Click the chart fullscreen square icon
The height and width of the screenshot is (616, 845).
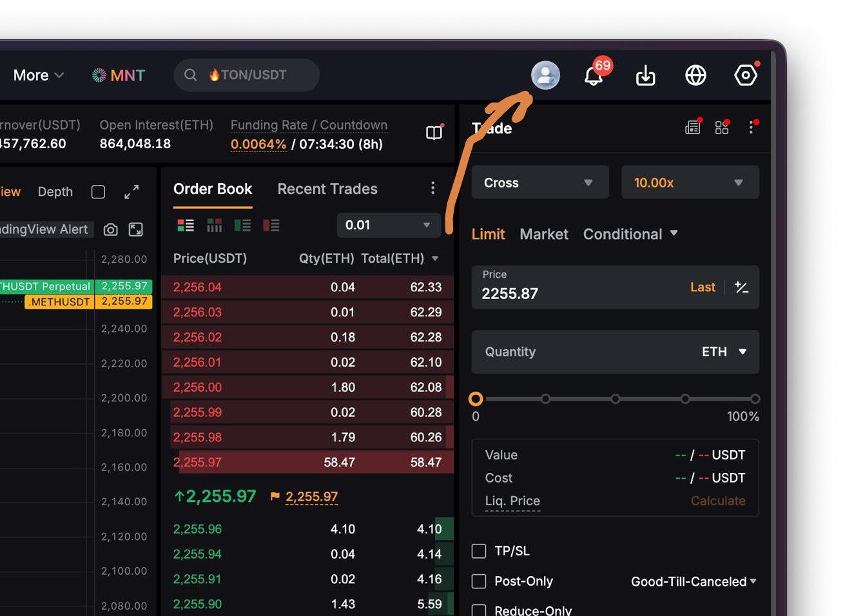pos(136,229)
